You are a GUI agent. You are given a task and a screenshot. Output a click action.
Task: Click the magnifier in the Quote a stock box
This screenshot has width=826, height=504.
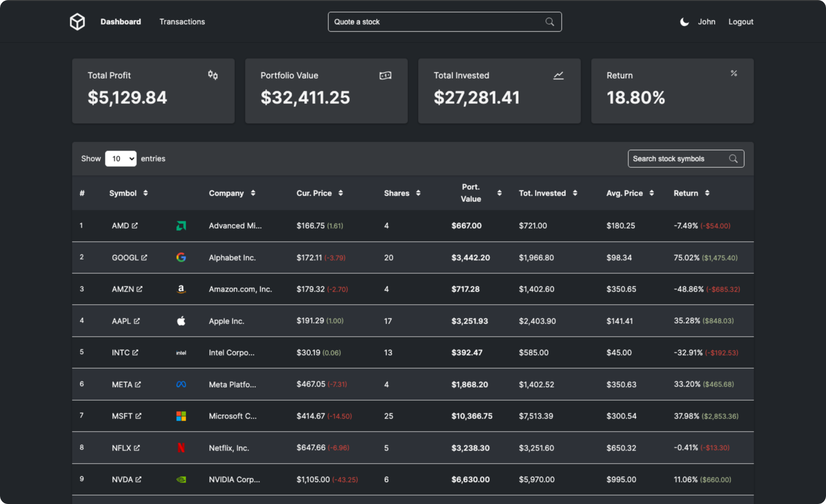[x=550, y=22]
